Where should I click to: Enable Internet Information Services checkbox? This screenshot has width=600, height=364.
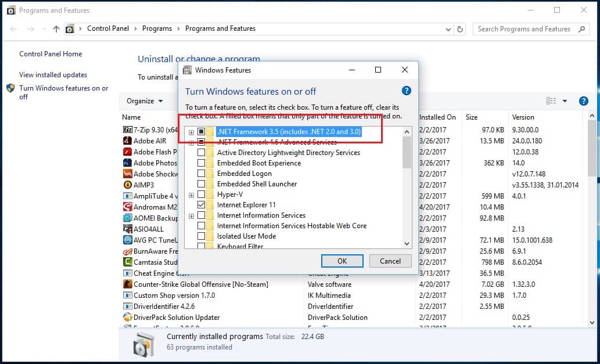[x=201, y=215]
